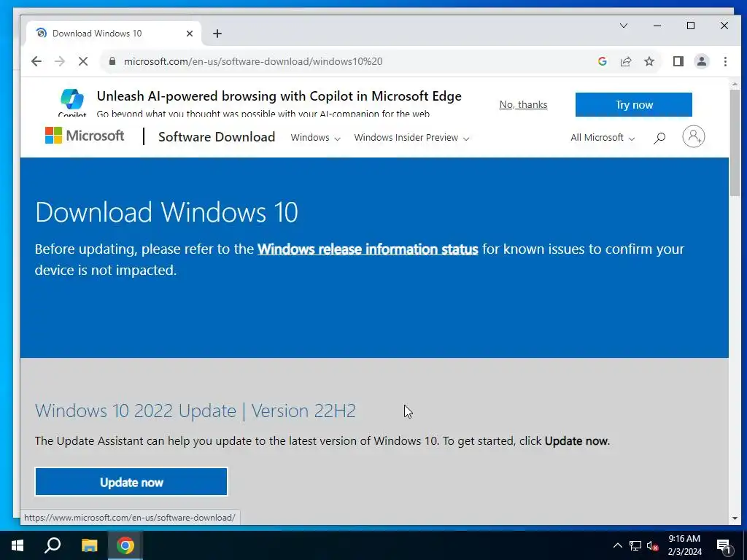Screen dimensions: 747x560
Task: Click the address bar URL
Action: point(253,61)
